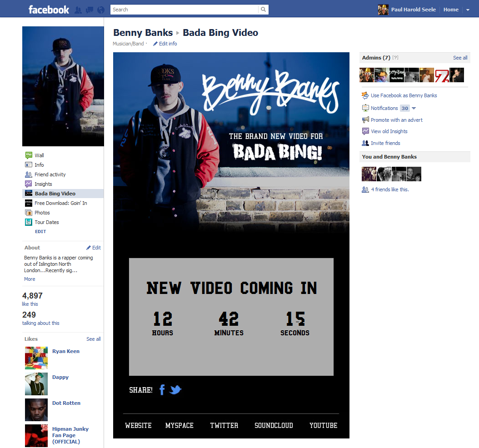Click the Free Download: Goin' In icon
479x448 pixels.
tap(29, 203)
